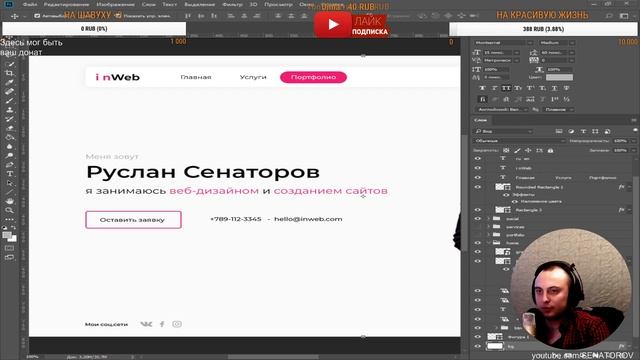Screen dimensions: 640x360
Task: Toggle Faux Italic in Character panel
Action: [x=494, y=88]
